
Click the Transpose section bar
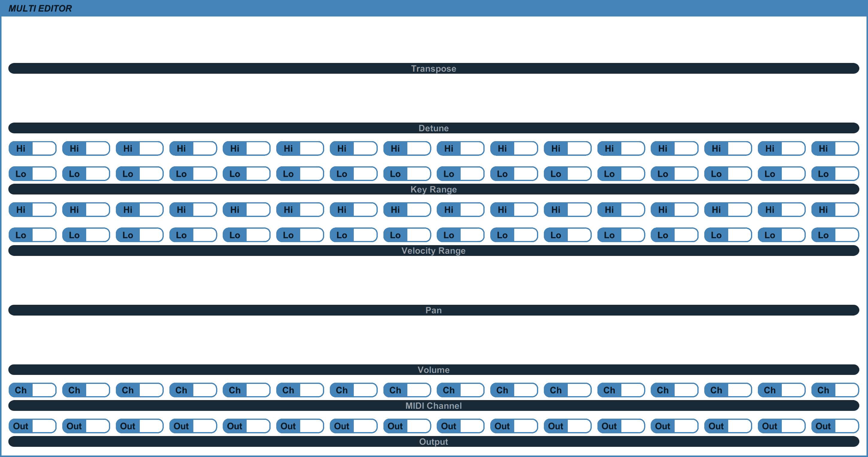434,68
